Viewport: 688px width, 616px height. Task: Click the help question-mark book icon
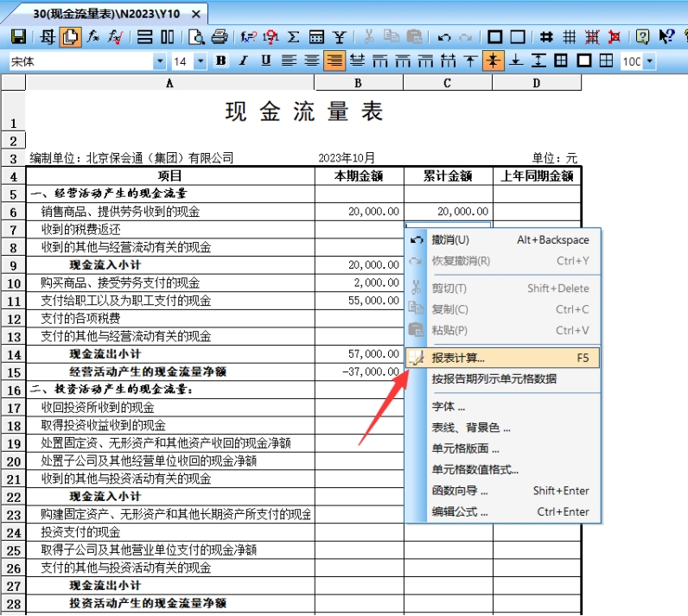(x=642, y=37)
